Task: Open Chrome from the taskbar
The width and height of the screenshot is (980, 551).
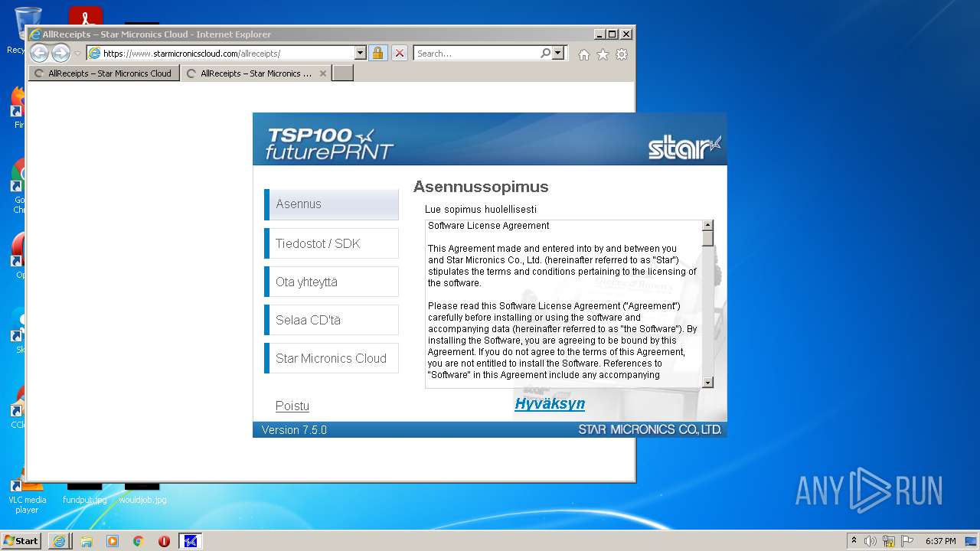Action: (138, 541)
